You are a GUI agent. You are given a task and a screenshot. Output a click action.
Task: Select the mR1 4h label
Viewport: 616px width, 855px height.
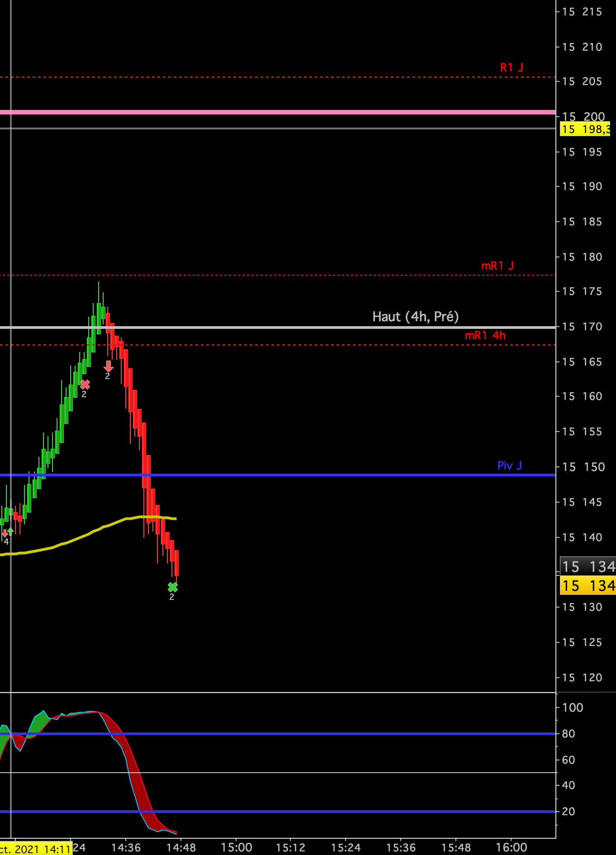coord(485,335)
